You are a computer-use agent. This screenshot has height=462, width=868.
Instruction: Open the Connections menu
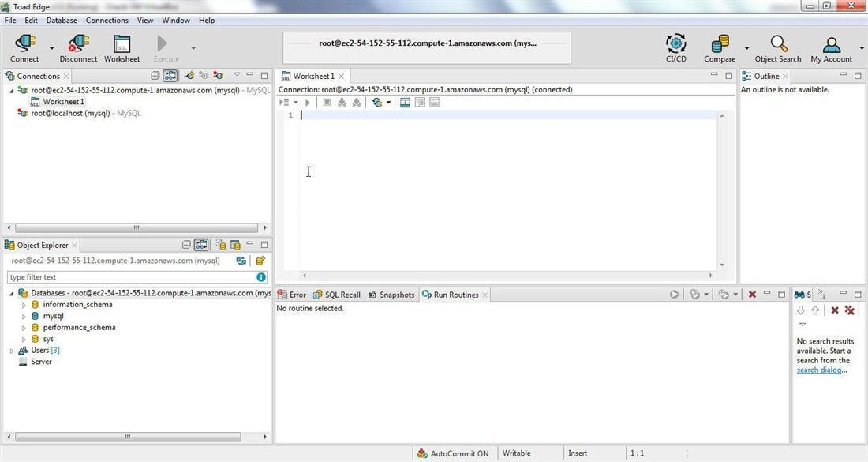tap(107, 20)
